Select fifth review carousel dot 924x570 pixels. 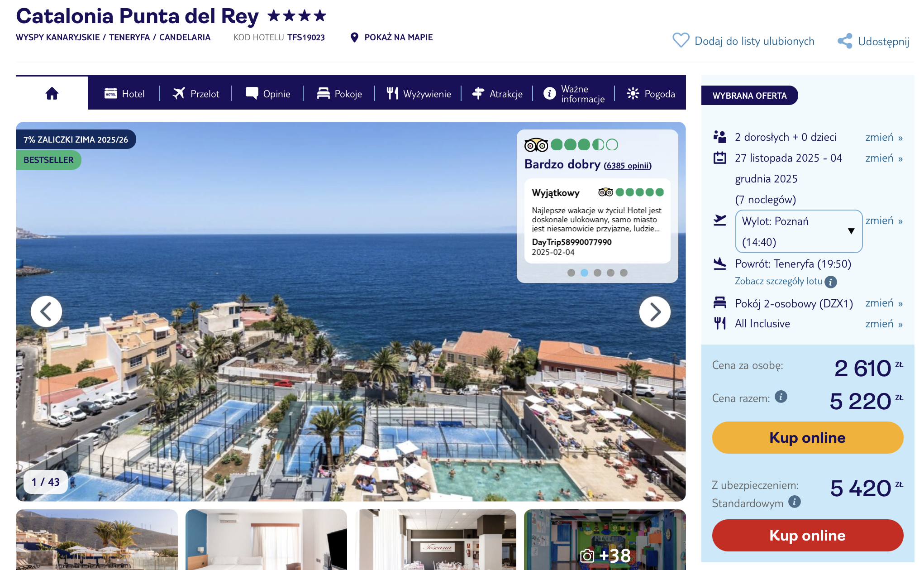tap(624, 273)
